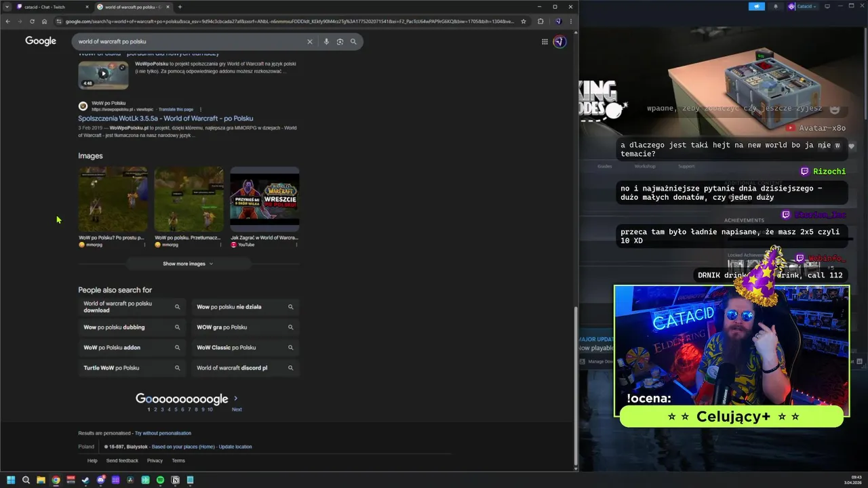Switch Steam to Big Picture mode icon
Viewport: 868px width, 488px height.
(827, 6)
